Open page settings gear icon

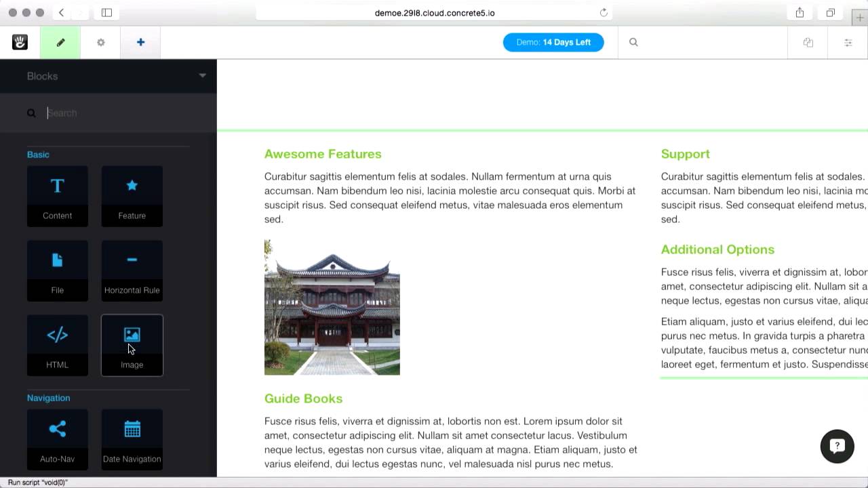tap(100, 42)
